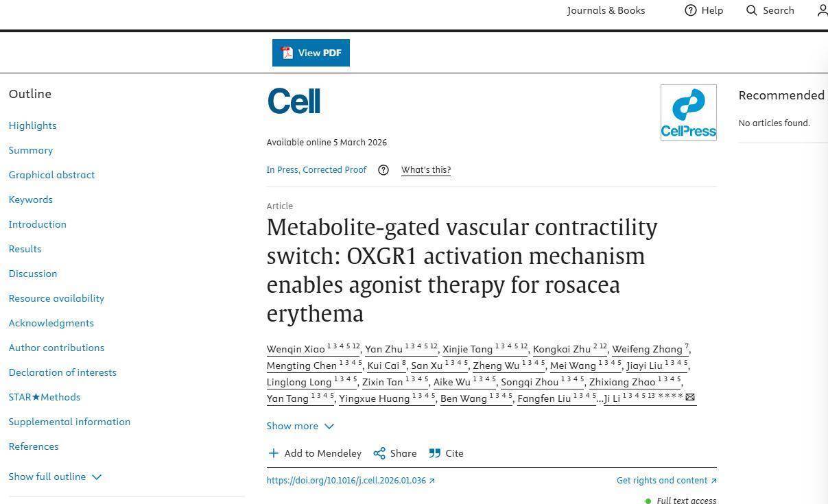828x504 pixels.
Task: Click the PDF icon in View PDF
Action: [x=287, y=53]
